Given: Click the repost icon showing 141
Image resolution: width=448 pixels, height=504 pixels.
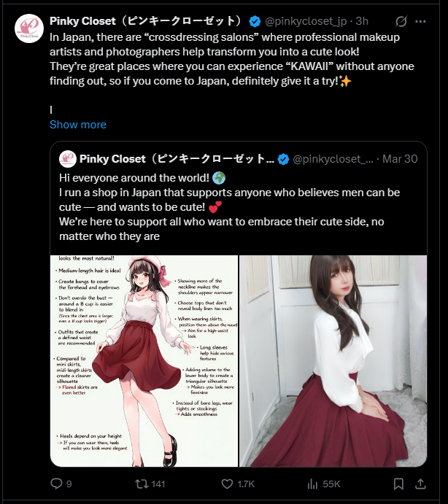Looking at the screenshot, I should pos(142,484).
